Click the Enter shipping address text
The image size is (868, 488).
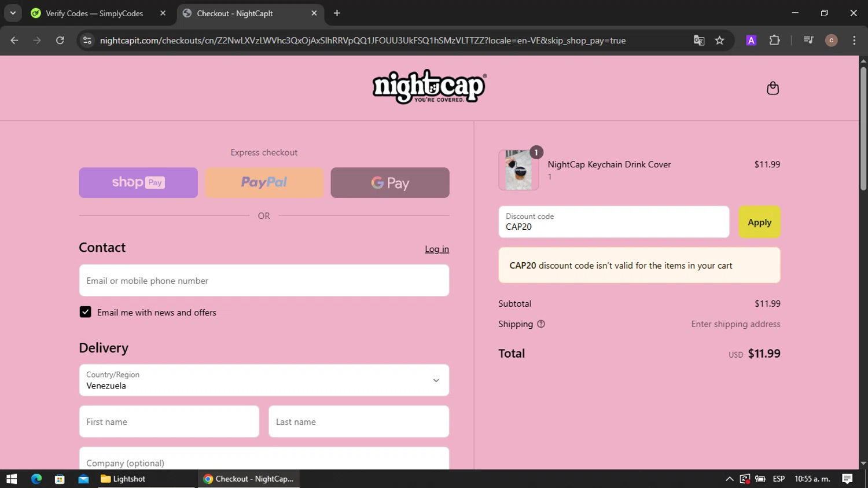click(x=735, y=324)
